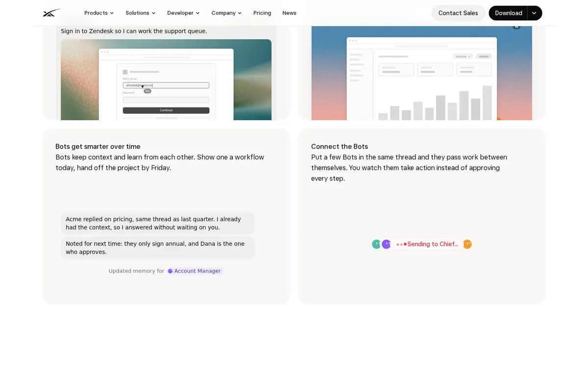Click the Contact Sales button
The height and width of the screenshot is (368, 588).
pyautogui.click(x=458, y=13)
